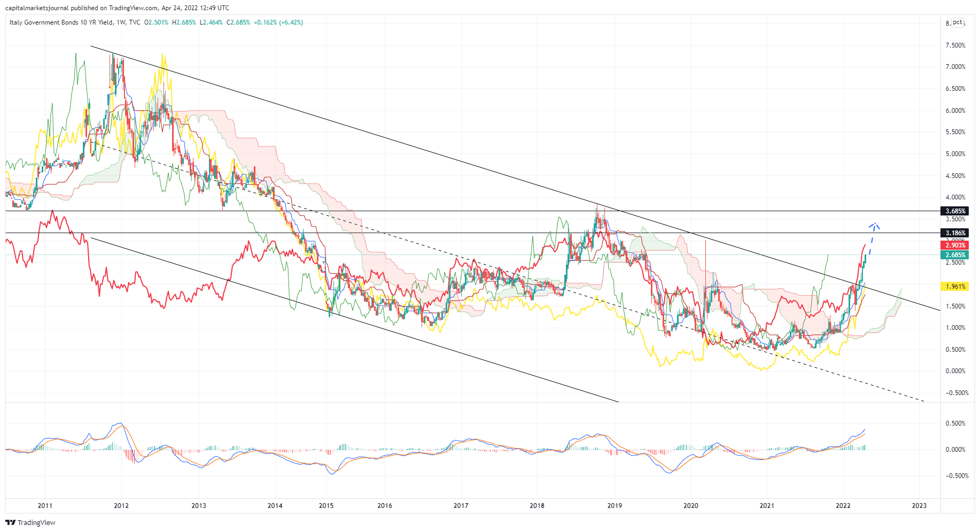Click the change value +0.162% (+6.42%)
The width and height of the screenshot is (980, 532).
point(278,22)
